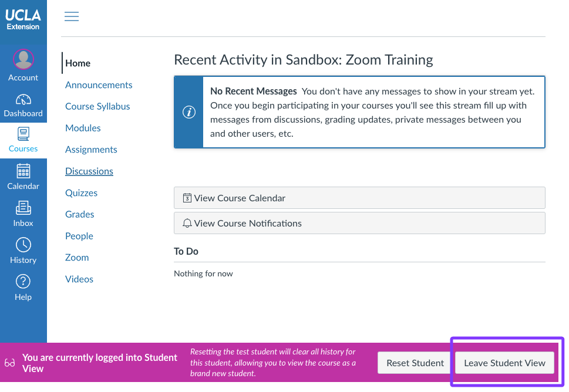Click the 'You are currently logged into Student View' text
Viewport: 569px width, 392px height.
tap(99, 363)
